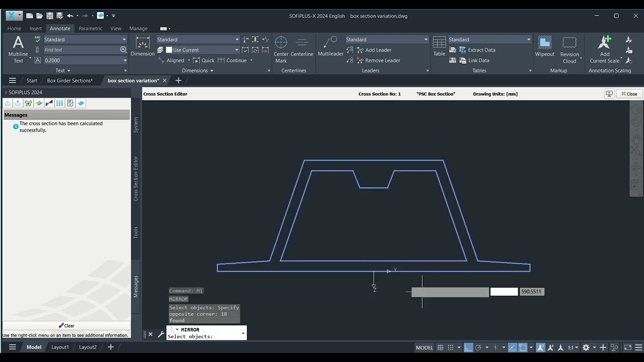Screen dimensions: 644x362
Task: Open the dimension style Standard dropdown
Action: click(x=198, y=39)
